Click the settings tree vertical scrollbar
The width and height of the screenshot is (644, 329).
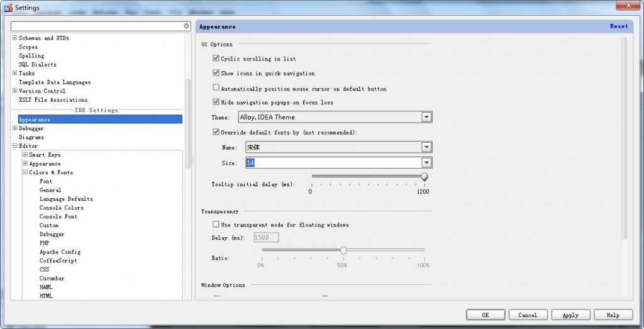pos(188,123)
